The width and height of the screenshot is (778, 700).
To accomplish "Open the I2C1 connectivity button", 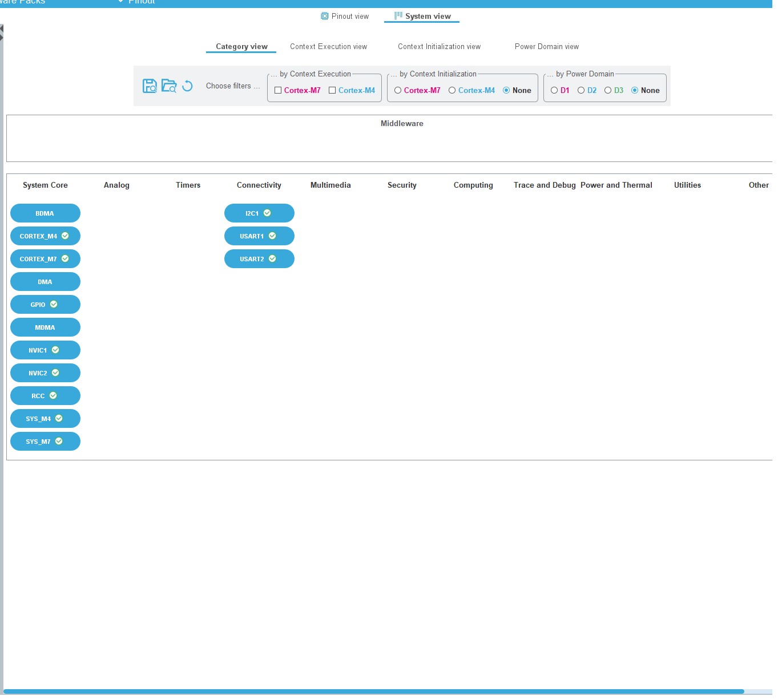I will pos(259,213).
